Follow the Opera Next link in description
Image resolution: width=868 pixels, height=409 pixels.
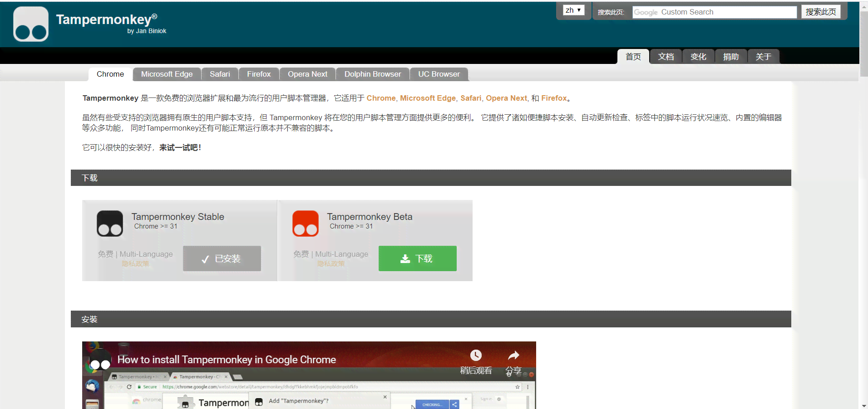[x=506, y=98]
